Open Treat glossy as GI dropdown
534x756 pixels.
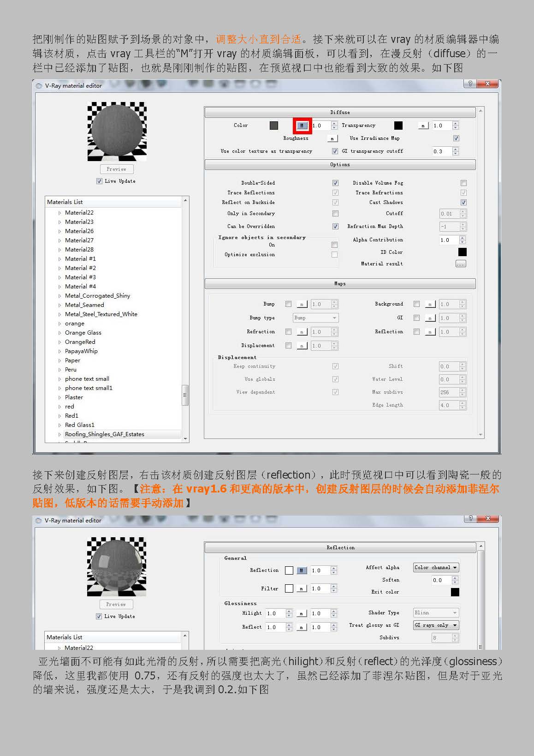(x=436, y=625)
